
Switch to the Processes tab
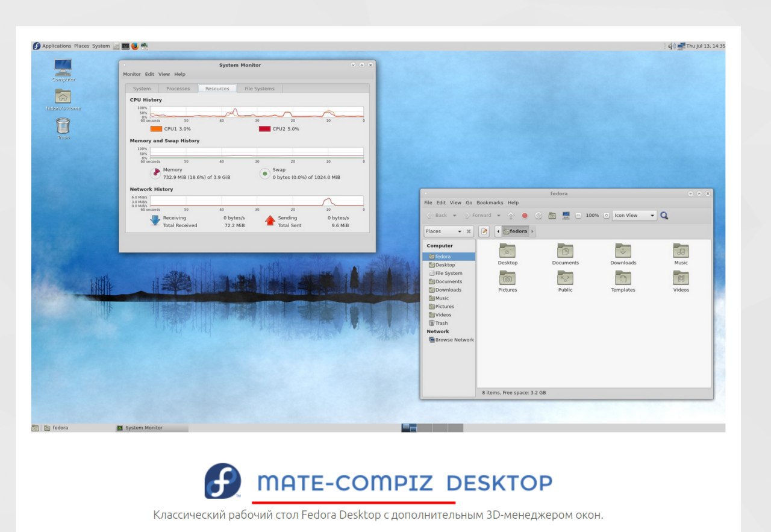coord(178,89)
